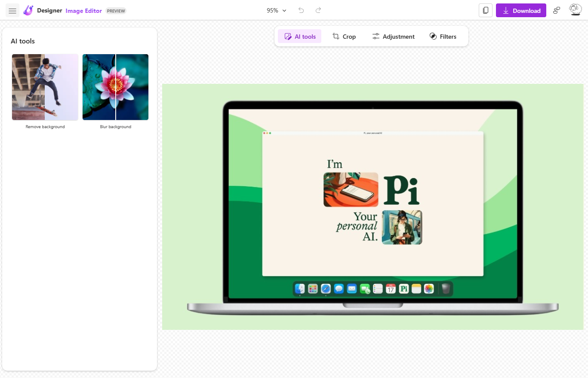The width and height of the screenshot is (588, 378).
Task: Switch to the AI tools tab
Action: (300, 37)
